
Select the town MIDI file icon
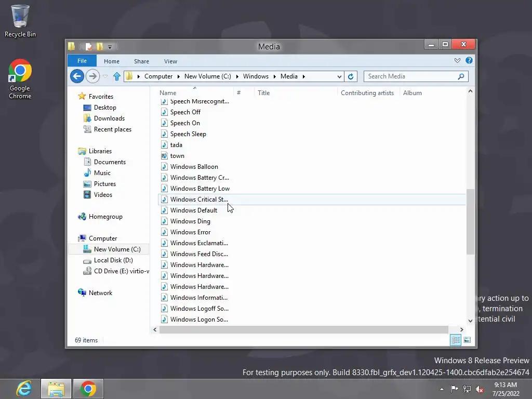coord(164,156)
